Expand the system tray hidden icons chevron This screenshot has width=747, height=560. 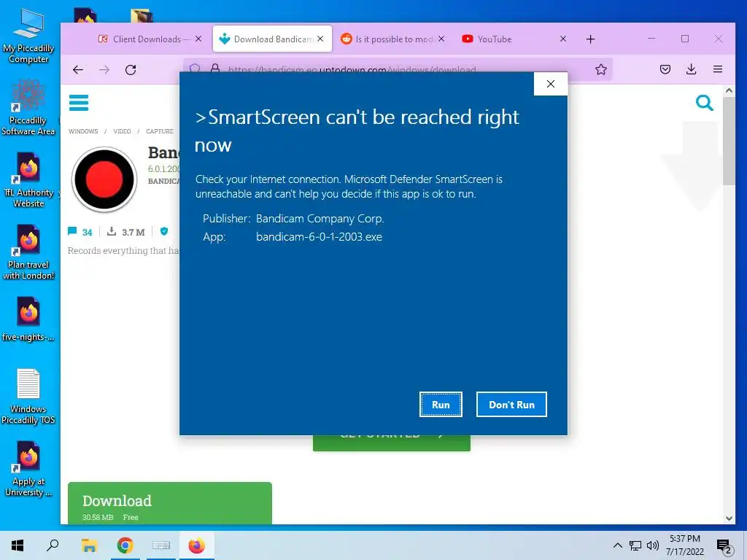(x=617, y=545)
